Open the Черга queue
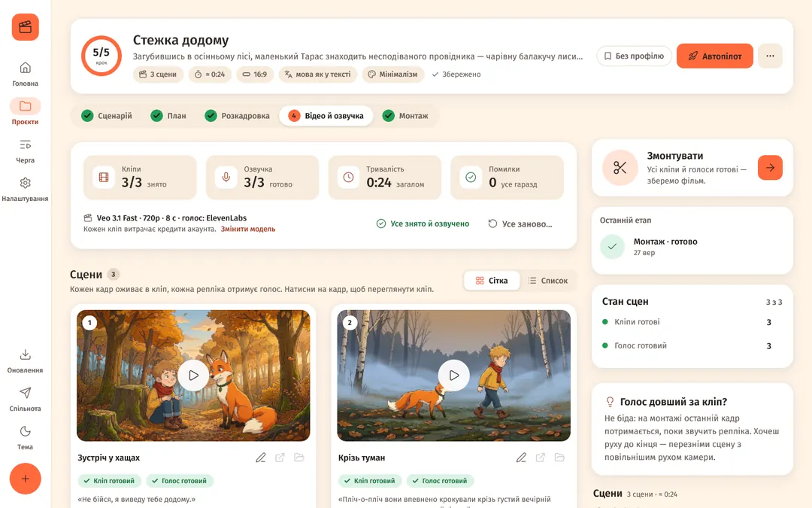Viewport: 812px width, 508px height. pyautogui.click(x=26, y=151)
